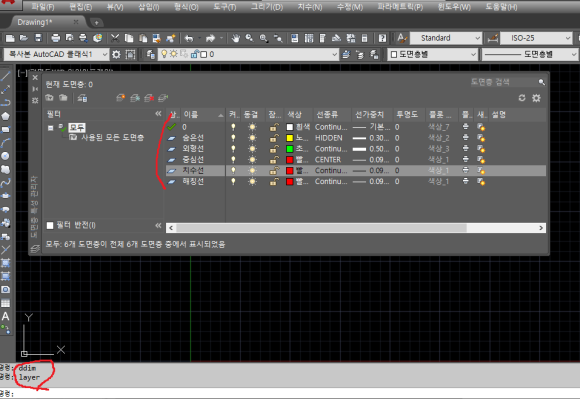This screenshot has height=399, width=580.
Task: Select the Circle draw tool
Action: click(6, 156)
